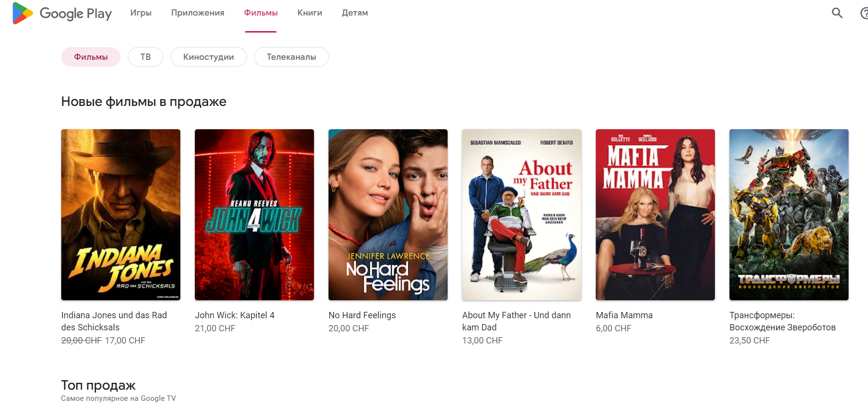
Task: Click the 13,00 CHF price
Action: [x=482, y=341]
